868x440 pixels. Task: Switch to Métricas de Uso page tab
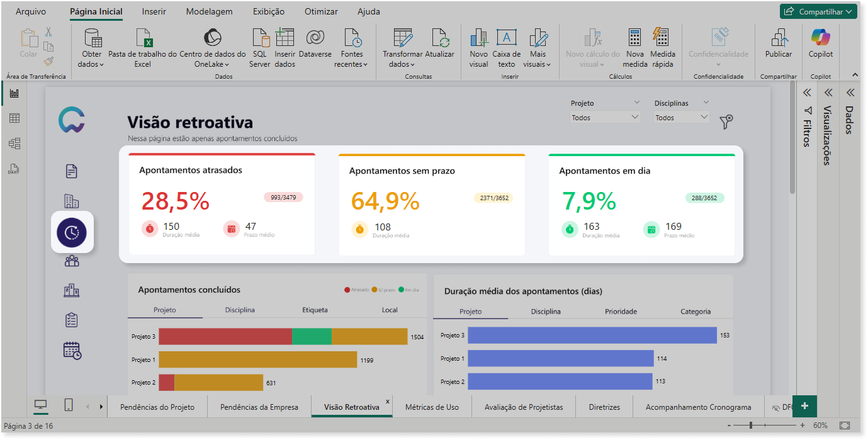click(x=432, y=407)
